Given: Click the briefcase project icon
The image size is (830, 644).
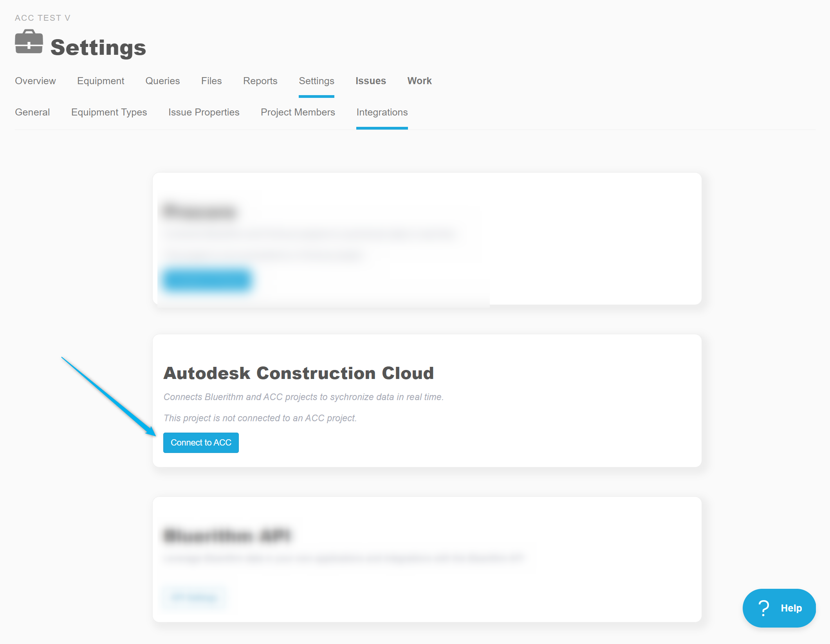Looking at the screenshot, I should point(29,41).
